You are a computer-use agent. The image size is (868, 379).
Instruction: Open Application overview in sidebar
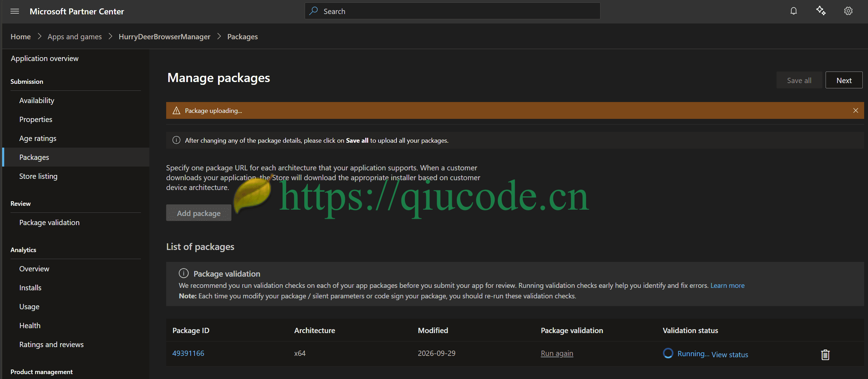(45, 58)
